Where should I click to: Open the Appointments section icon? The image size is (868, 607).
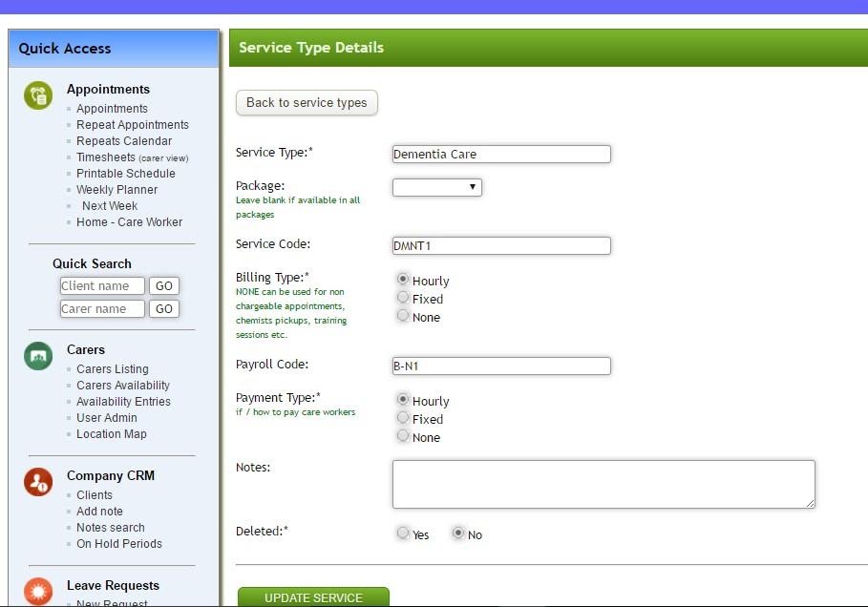pos(36,96)
